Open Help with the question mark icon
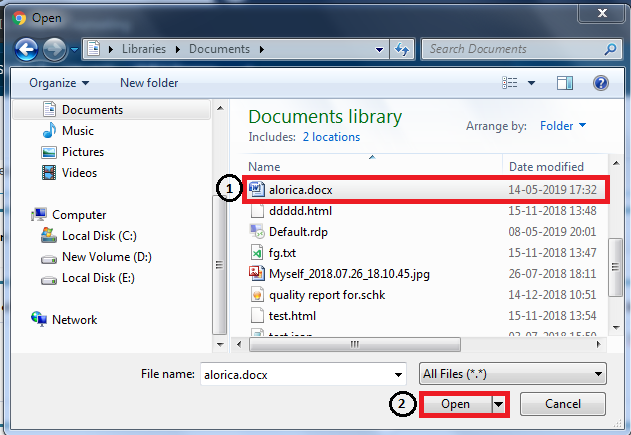This screenshot has width=631, height=435. click(x=600, y=83)
